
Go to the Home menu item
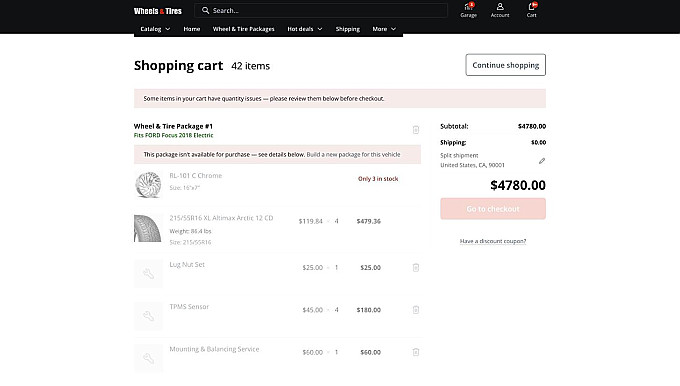[192, 29]
